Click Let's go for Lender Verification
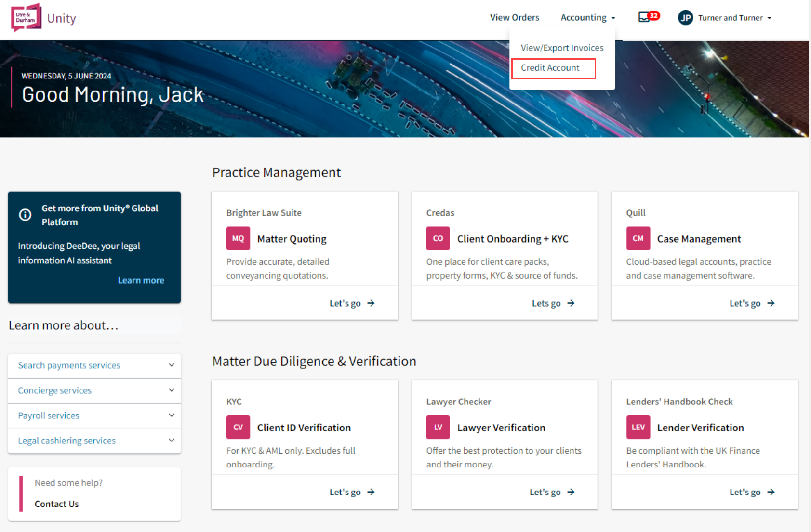811x532 pixels. tap(752, 492)
